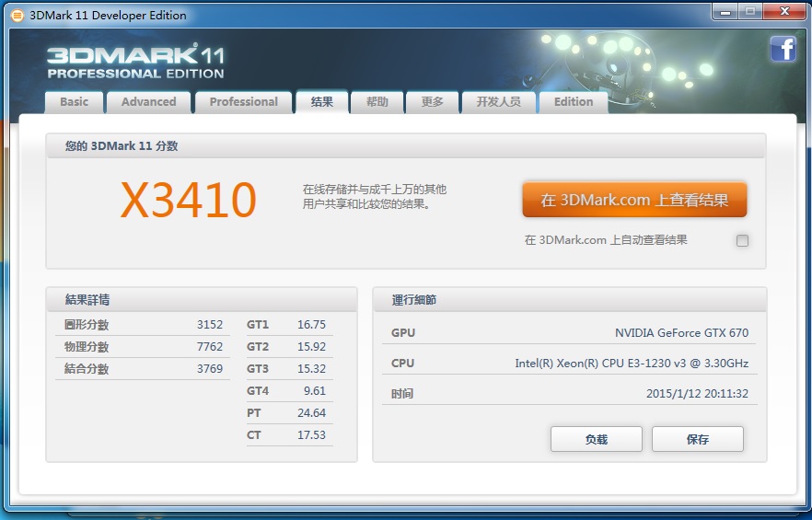The width and height of the screenshot is (812, 520).
Task: Click the CT label
Action: click(x=254, y=435)
